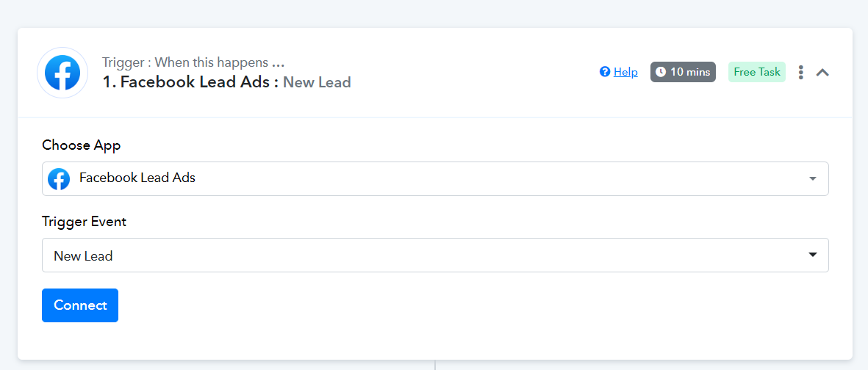Viewport: 868px width, 370px height.
Task: Open the Help link
Action: [625, 72]
